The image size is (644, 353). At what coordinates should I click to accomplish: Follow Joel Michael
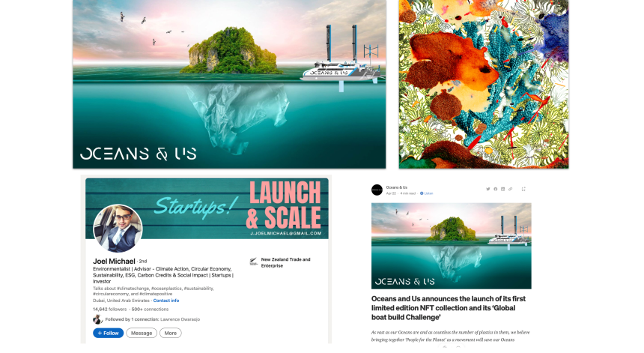coord(108,333)
